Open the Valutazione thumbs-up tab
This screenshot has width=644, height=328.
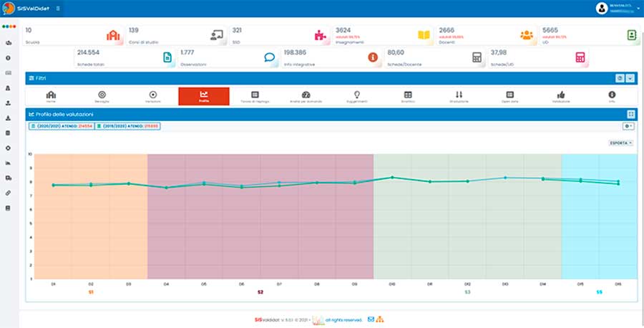pos(560,97)
